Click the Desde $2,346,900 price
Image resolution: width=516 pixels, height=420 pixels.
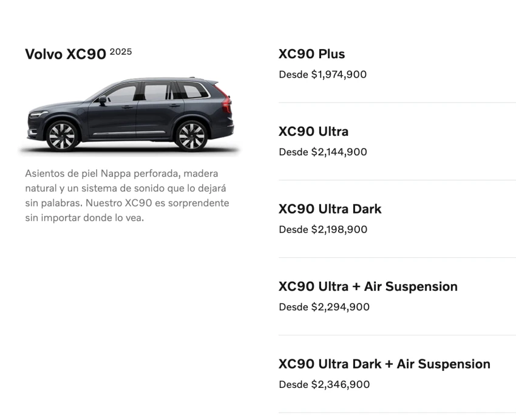pyautogui.click(x=324, y=384)
